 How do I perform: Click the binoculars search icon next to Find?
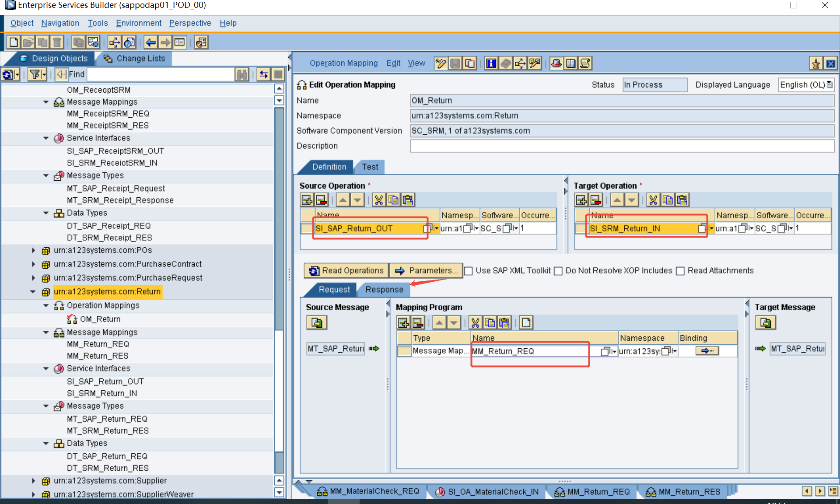(x=241, y=74)
